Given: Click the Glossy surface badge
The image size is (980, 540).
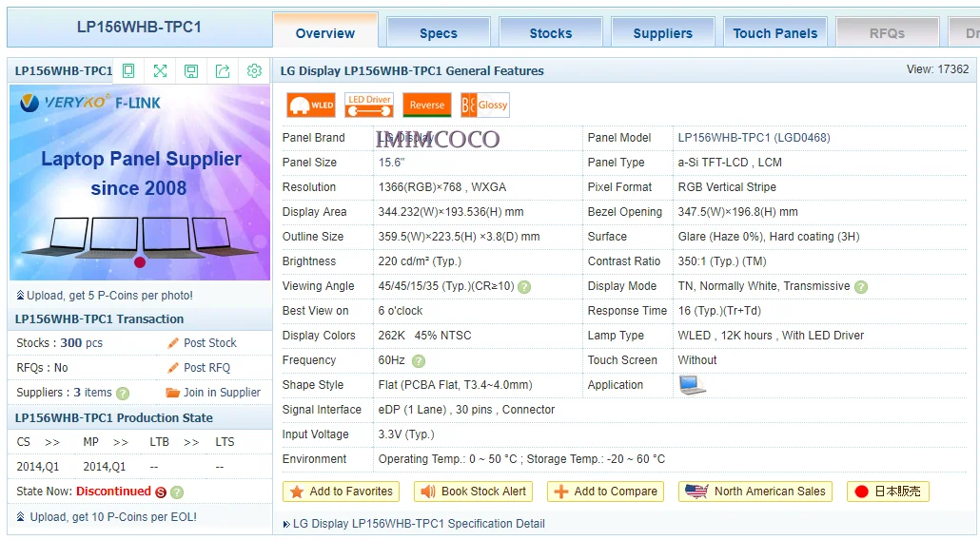Looking at the screenshot, I should pyautogui.click(x=485, y=105).
